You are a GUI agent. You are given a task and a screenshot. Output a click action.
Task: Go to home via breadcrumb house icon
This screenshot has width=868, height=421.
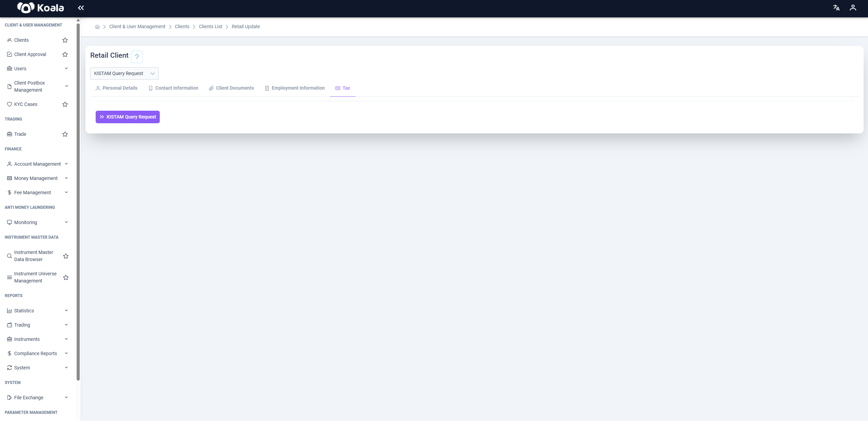point(97,27)
